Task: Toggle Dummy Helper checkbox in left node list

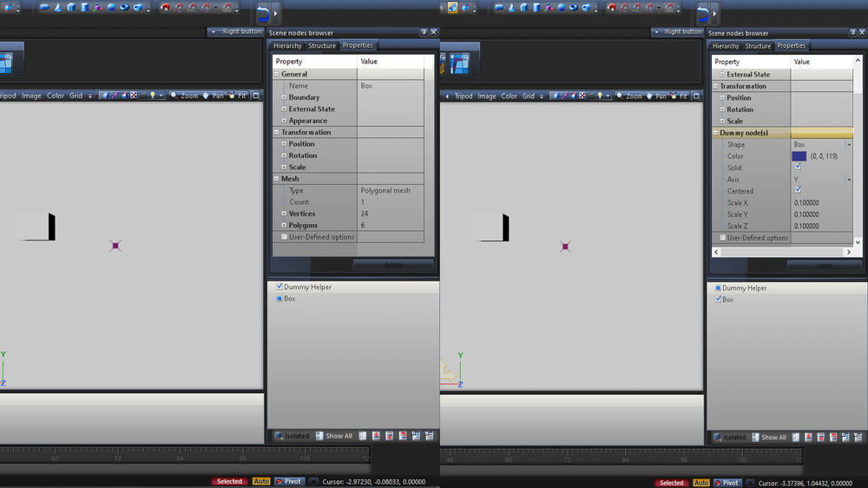Action: pos(279,287)
